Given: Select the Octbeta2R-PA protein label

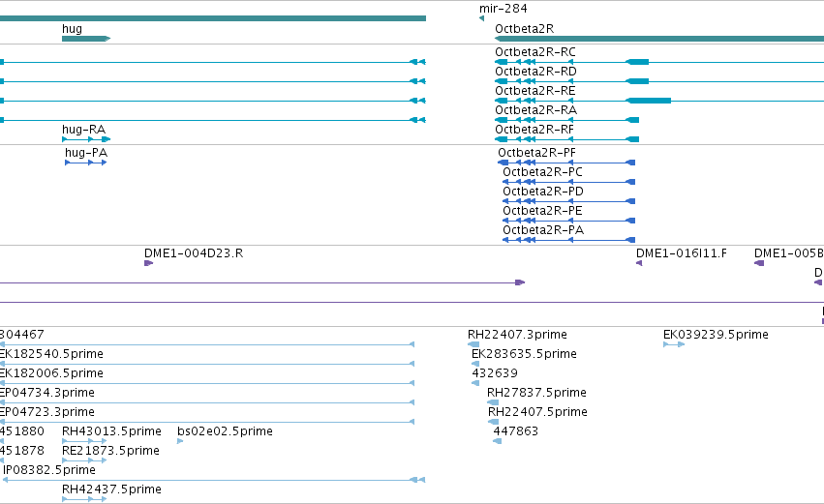Looking at the screenshot, I should coord(543,230).
